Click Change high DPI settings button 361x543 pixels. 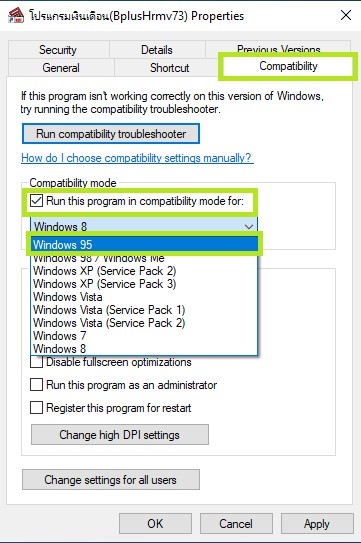point(120,435)
